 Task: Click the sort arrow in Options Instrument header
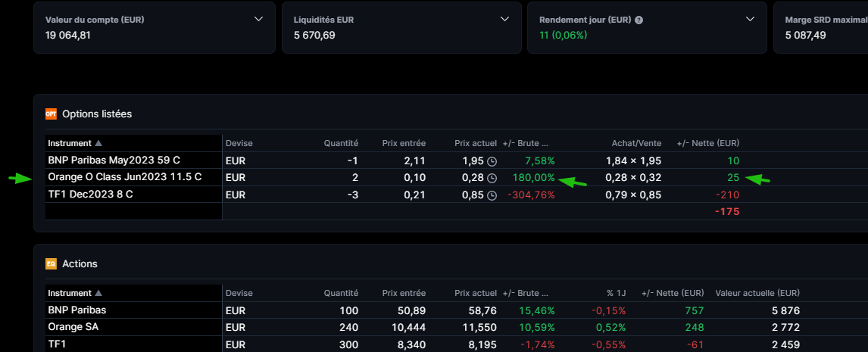click(x=98, y=143)
